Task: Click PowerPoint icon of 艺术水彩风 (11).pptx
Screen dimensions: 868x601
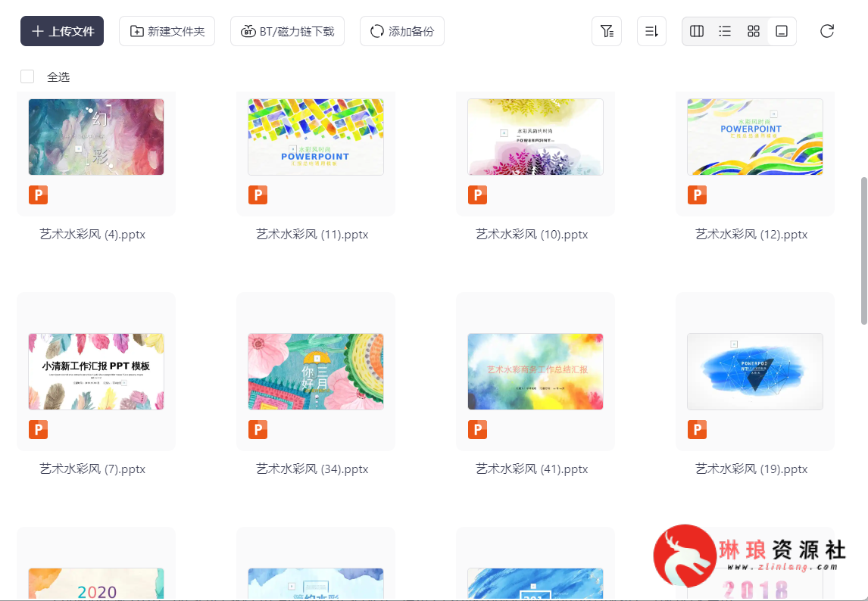Action: click(x=258, y=195)
